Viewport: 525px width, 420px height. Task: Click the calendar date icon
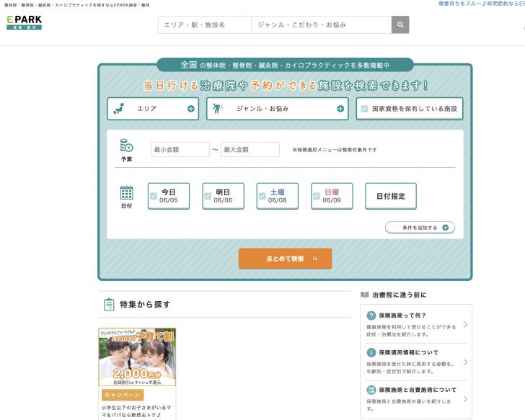(126, 192)
